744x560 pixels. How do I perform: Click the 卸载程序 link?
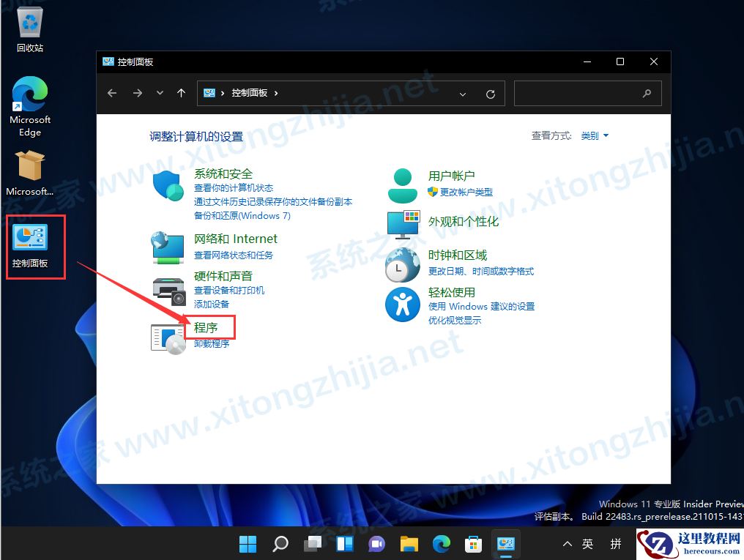[x=209, y=343]
